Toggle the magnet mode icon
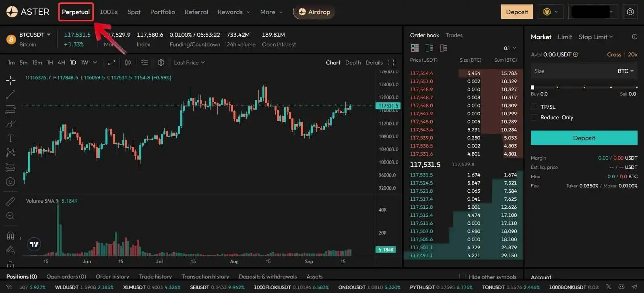Viewport: 644px width, 293px height. [x=10, y=235]
